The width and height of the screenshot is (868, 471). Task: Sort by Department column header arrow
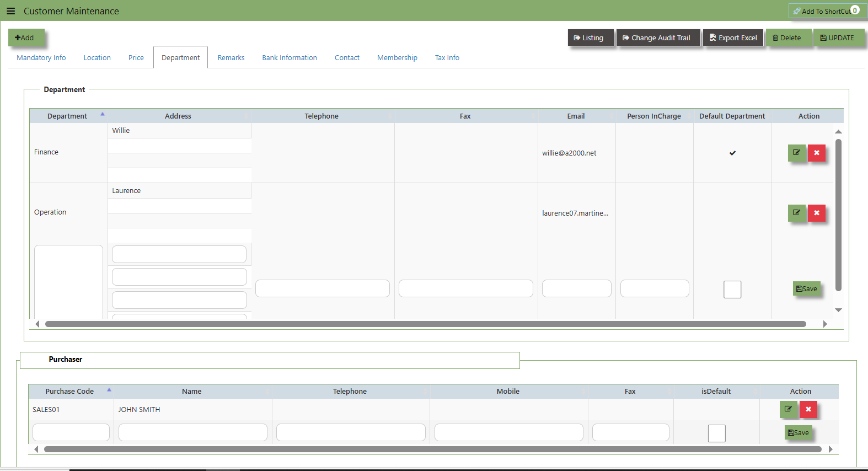103,114
